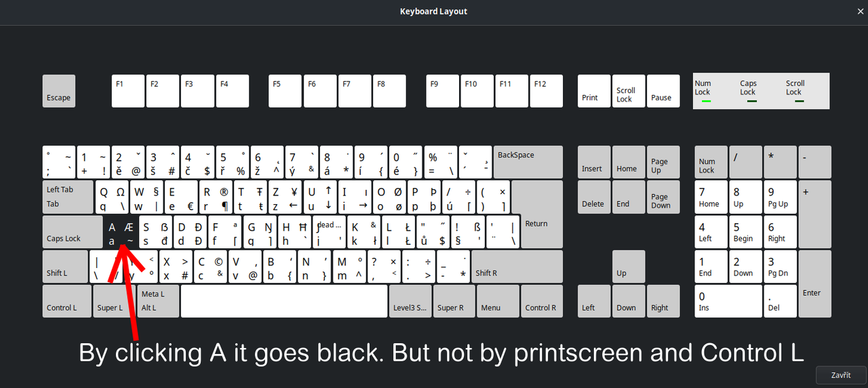Close the Keyboard Layout window

[x=861, y=12]
